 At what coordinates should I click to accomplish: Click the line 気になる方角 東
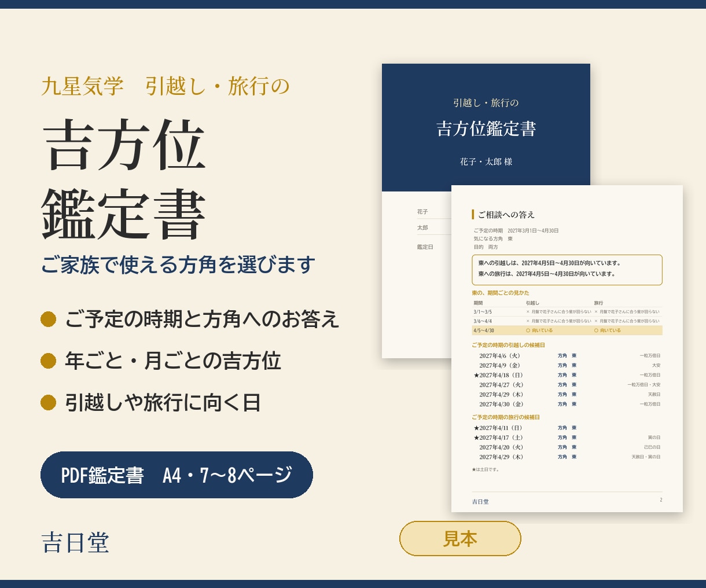[x=493, y=238]
